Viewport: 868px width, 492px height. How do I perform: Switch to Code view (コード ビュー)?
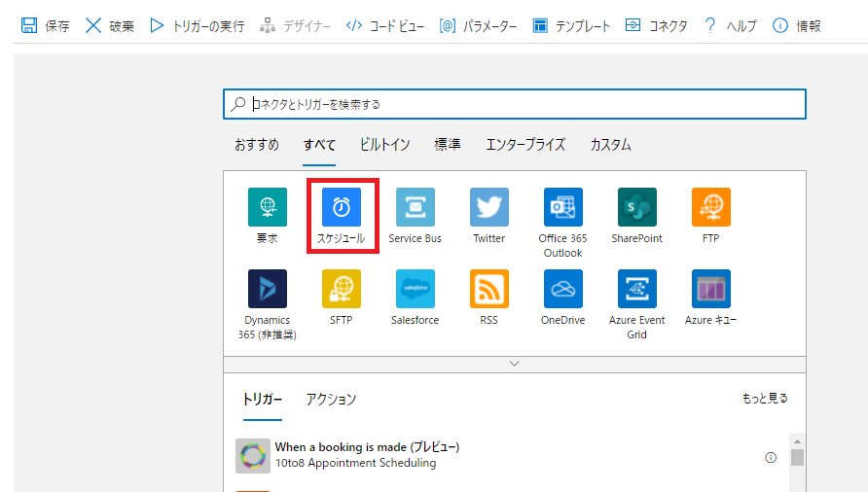coord(385,26)
